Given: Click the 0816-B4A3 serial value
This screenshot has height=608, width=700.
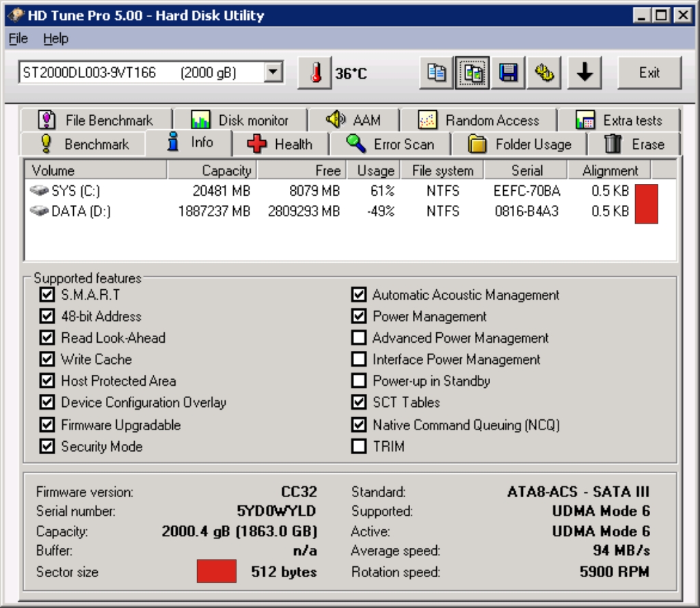Looking at the screenshot, I should coord(527,211).
